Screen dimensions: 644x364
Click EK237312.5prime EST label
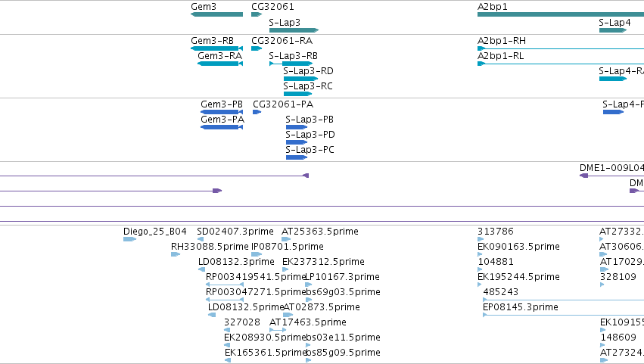coord(323,262)
